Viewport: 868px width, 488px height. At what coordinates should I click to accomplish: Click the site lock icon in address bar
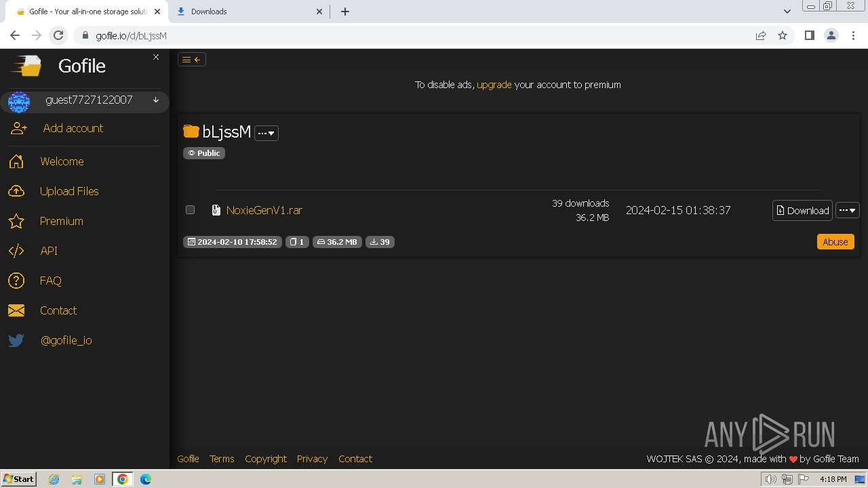pyautogui.click(x=85, y=36)
